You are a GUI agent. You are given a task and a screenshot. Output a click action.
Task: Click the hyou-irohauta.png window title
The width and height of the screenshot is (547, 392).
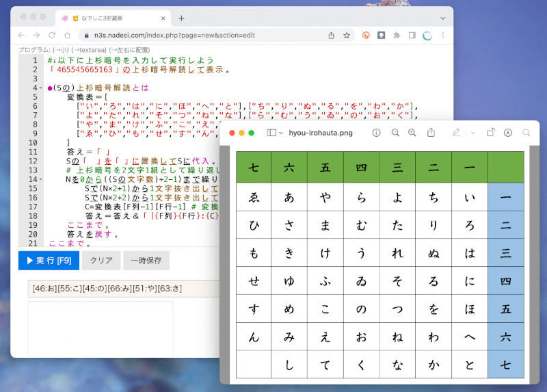321,133
